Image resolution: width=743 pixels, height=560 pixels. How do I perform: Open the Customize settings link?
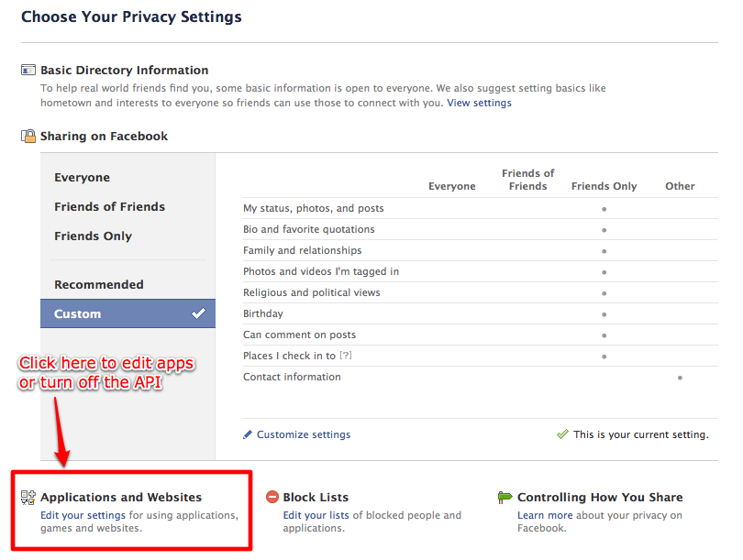pos(304,434)
